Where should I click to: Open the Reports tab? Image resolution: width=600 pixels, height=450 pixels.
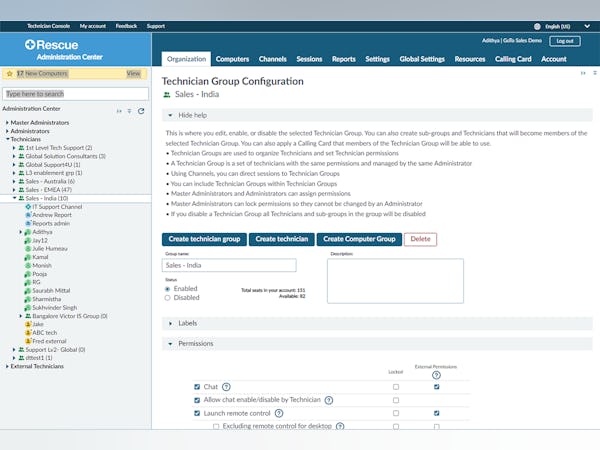click(344, 59)
